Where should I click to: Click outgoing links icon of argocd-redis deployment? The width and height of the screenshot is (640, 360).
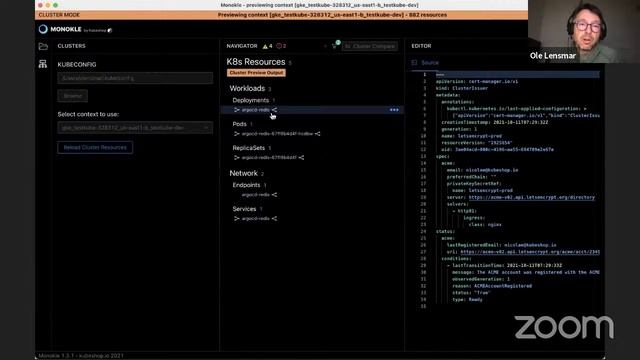pyautogui.click(x=274, y=110)
